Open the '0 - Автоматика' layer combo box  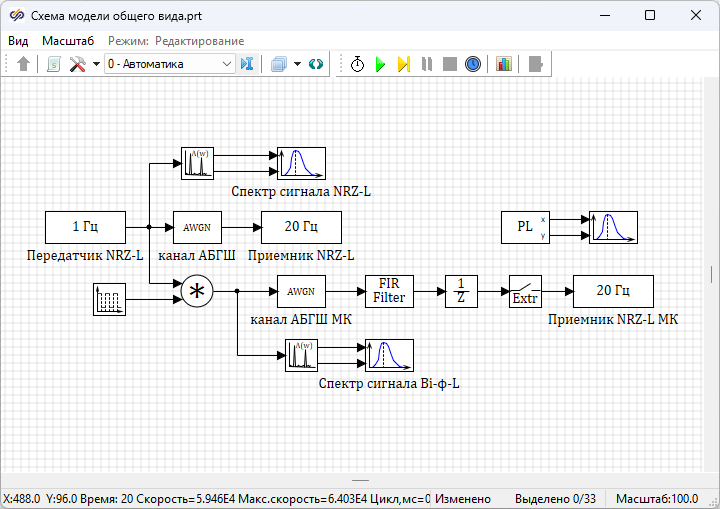(x=169, y=64)
